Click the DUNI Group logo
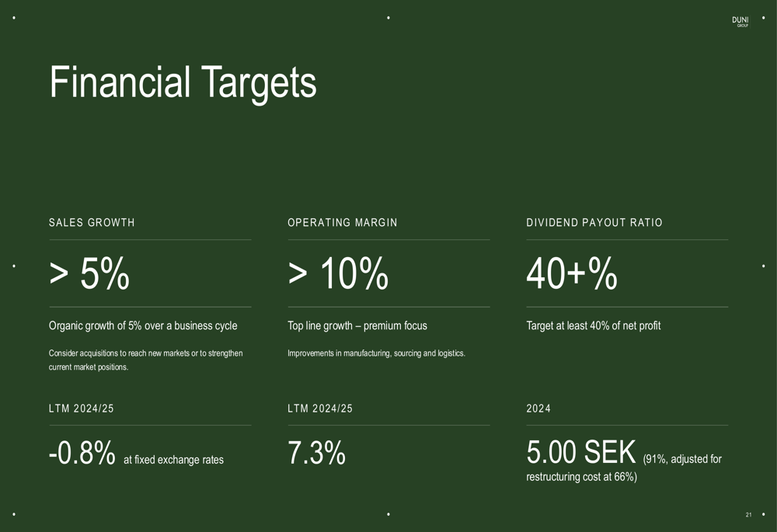Image resolution: width=777 pixels, height=532 pixels. [740, 22]
